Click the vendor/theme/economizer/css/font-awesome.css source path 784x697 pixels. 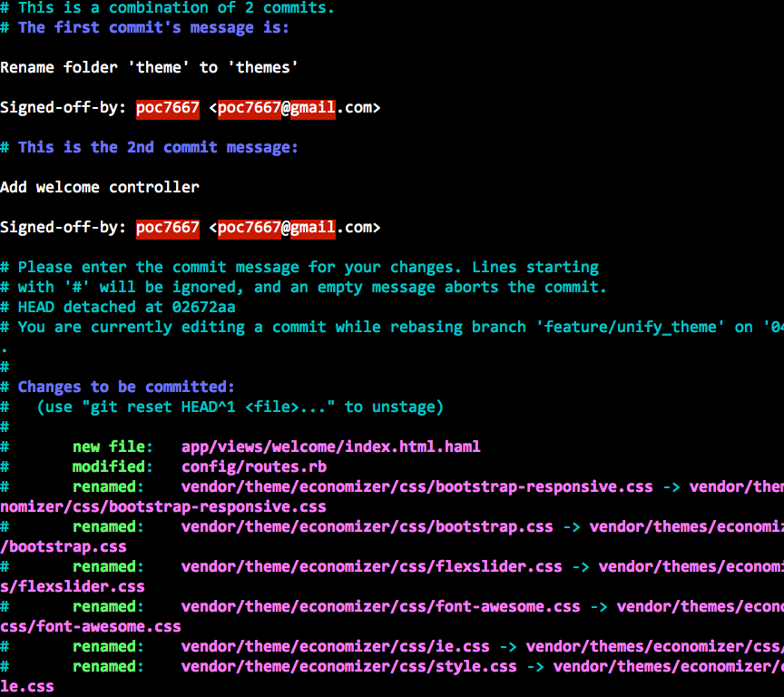pyautogui.click(x=380, y=607)
